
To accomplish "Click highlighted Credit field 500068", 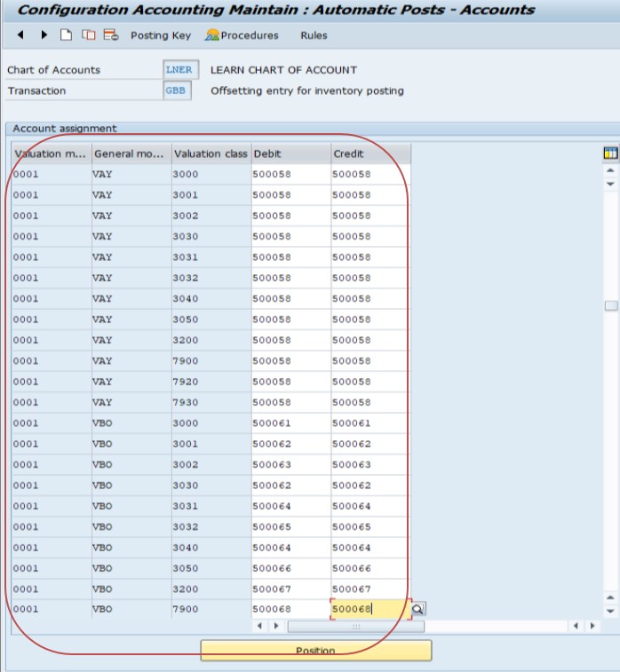I will pyautogui.click(x=370, y=609).
